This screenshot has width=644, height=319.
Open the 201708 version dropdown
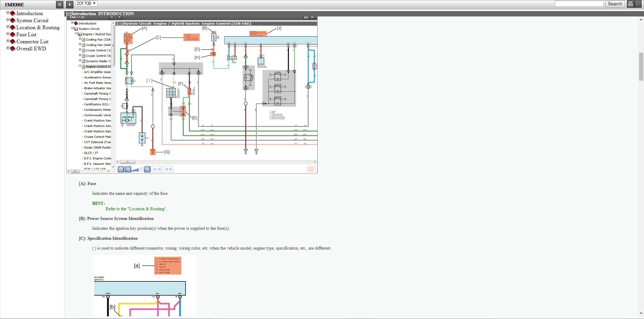pos(86,4)
